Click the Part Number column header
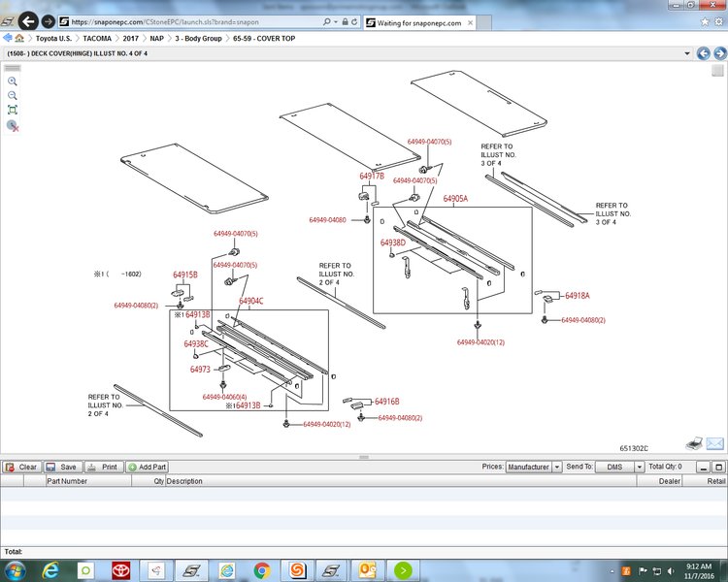This screenshot has width=728, height=582. pyautogui.click(x=88, y=481)
